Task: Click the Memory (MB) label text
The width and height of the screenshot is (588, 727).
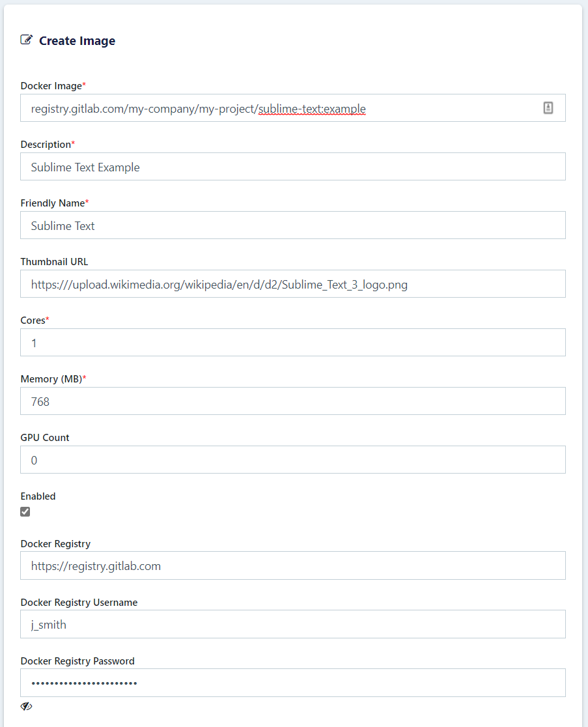Action: pyautogui.click(x=51, y=379)
